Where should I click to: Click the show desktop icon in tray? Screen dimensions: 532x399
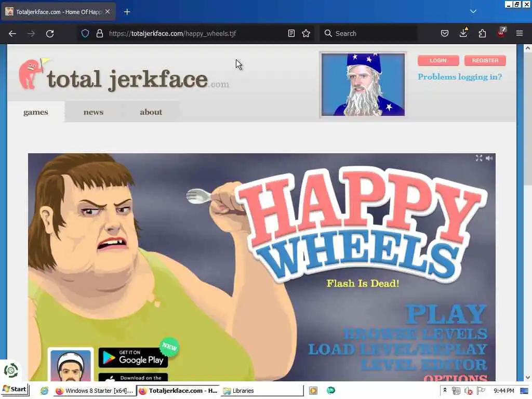[x=524, y=391]
